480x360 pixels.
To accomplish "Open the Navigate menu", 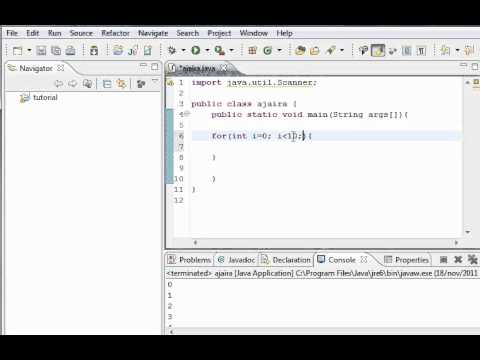I will pyautogui.click(x=153, y=33).
